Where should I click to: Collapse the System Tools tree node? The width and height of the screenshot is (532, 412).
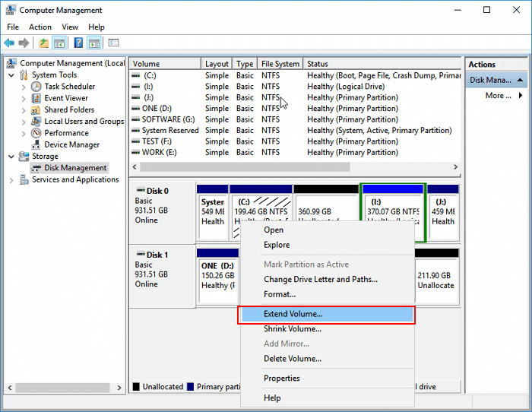pyautogui.click(x=11, y=75)
